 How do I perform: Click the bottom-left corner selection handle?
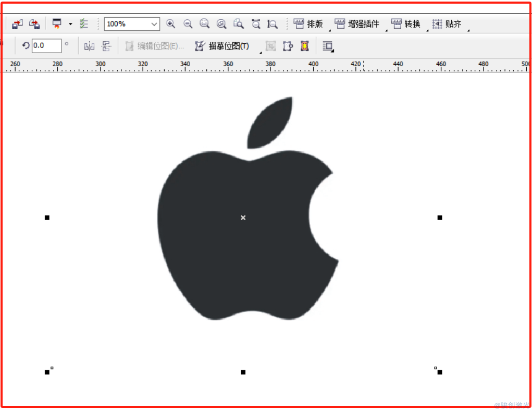(x=47, y=372)
